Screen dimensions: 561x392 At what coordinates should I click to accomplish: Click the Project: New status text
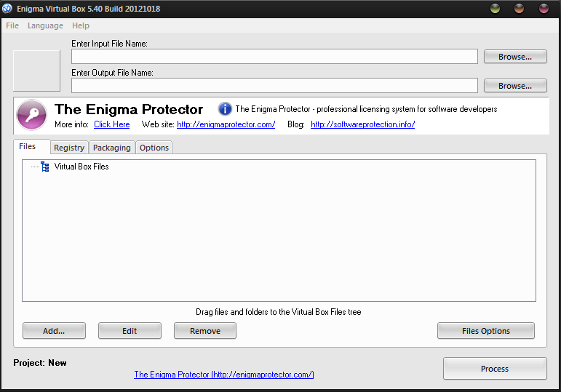click(x=40, y=363)
